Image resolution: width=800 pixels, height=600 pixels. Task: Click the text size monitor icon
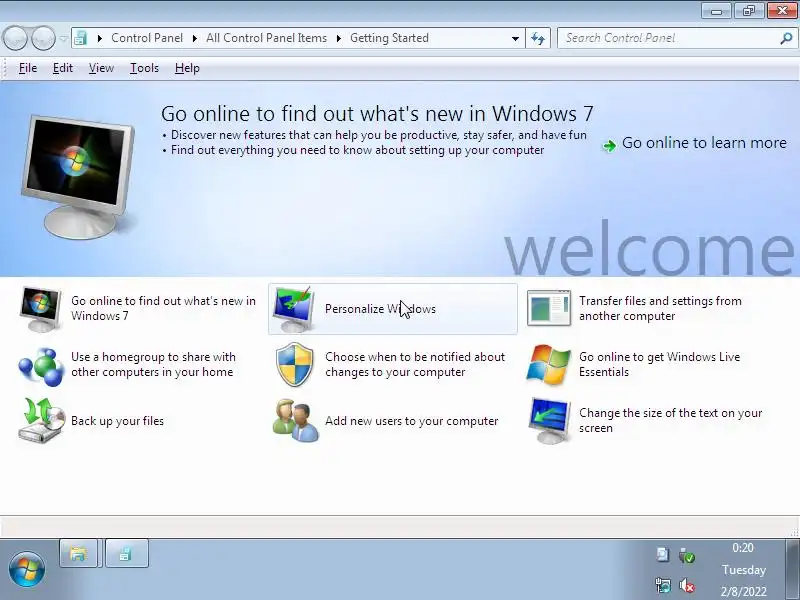pos(549,420)
